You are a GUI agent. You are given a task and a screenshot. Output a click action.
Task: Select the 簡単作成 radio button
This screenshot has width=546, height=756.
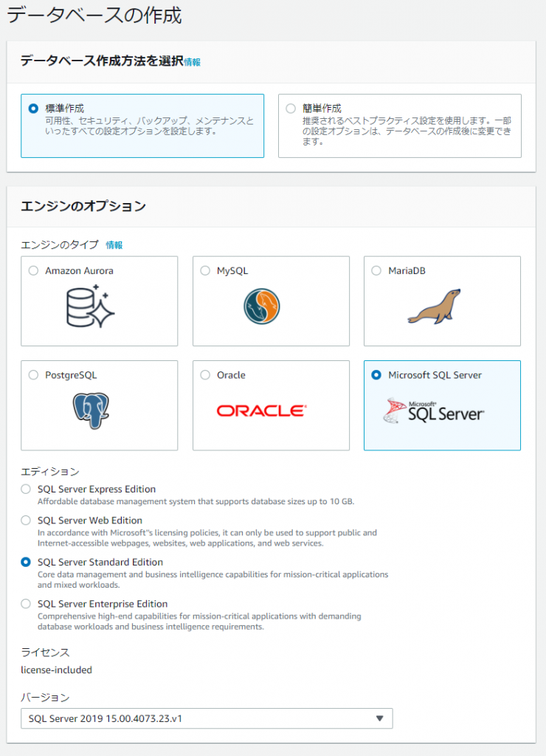coord(291,109)
